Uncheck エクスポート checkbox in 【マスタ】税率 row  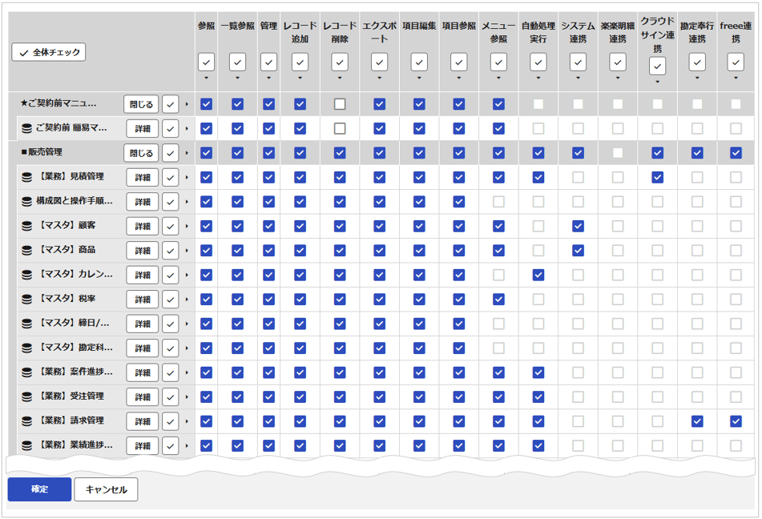[x=380, y=299]
